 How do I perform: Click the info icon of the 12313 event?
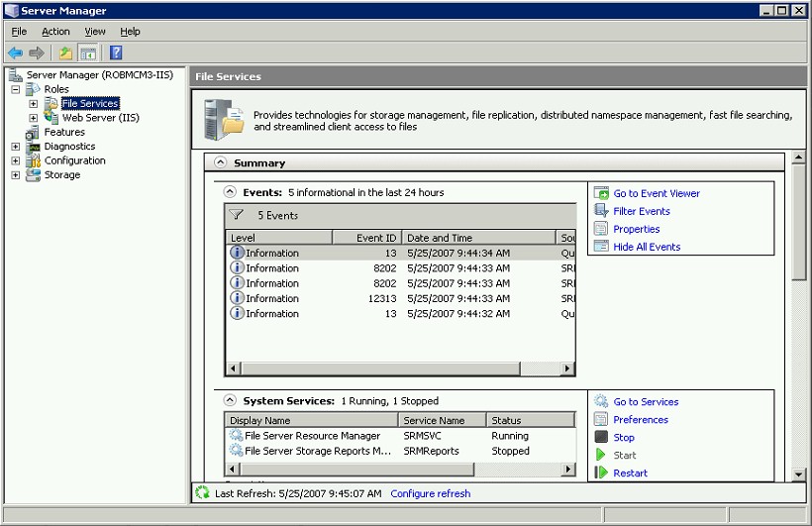(x=237, y=298)
